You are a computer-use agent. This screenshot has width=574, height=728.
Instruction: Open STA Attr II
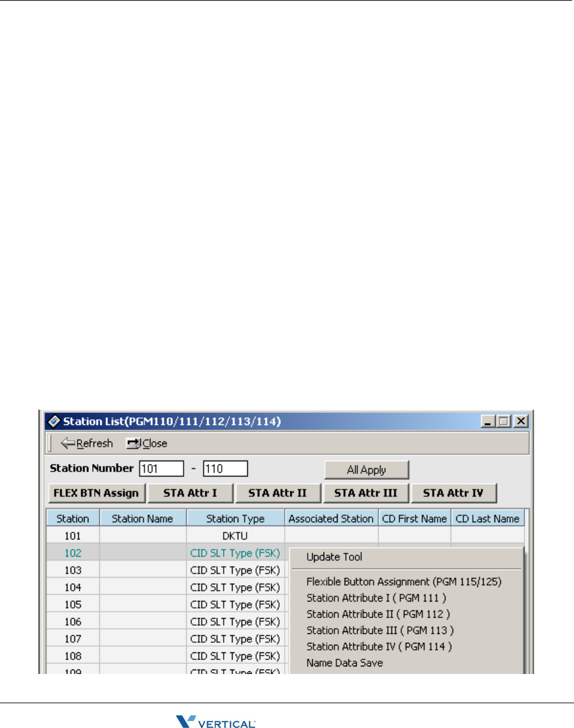pos(278,493)
